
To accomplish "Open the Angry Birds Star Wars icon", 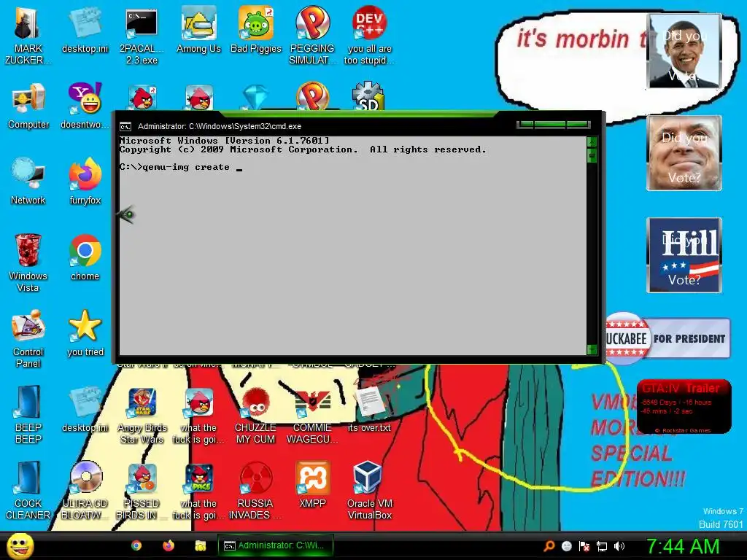I will (142, 415).
